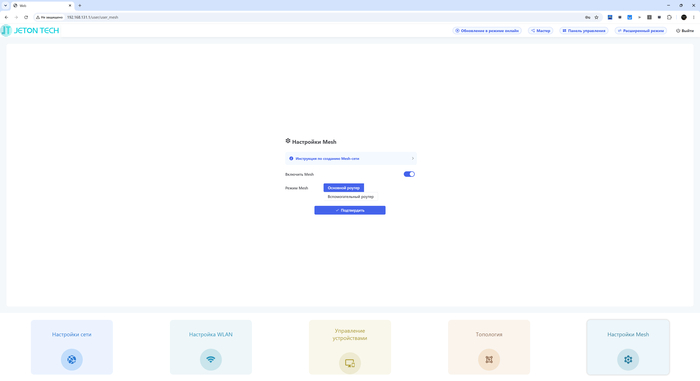The image size is (700, 381).
Task: Click the gear icon in Настройки Mesh card
Action: coord(628,360)
